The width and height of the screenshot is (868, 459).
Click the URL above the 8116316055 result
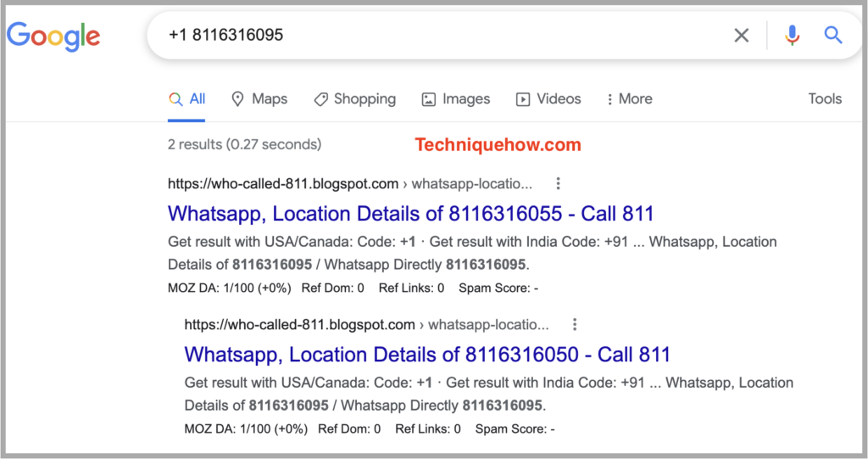click(x=350, y=183)
